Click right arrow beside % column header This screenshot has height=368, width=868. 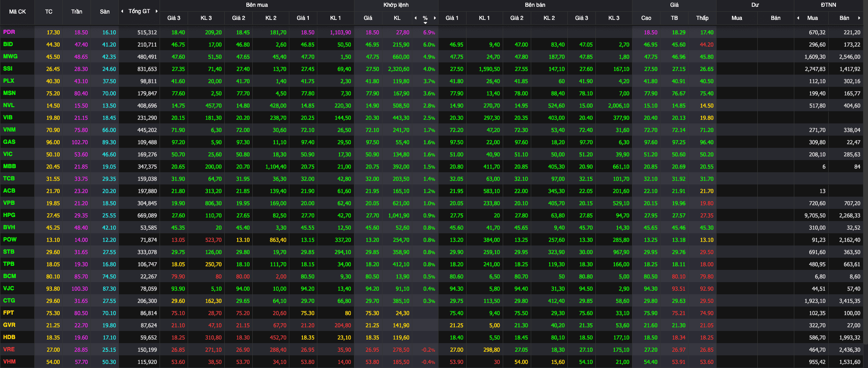[435, 18]
